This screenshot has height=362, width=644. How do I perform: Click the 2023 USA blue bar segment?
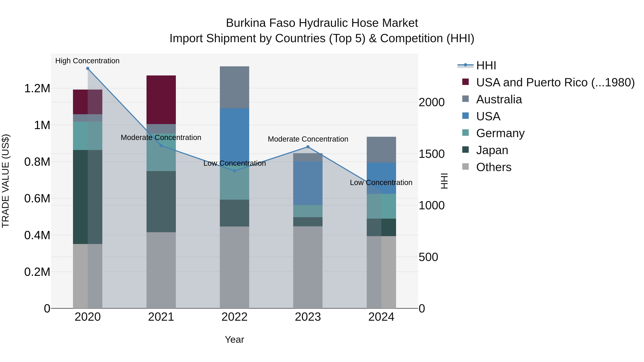click(x=308, y=183)
